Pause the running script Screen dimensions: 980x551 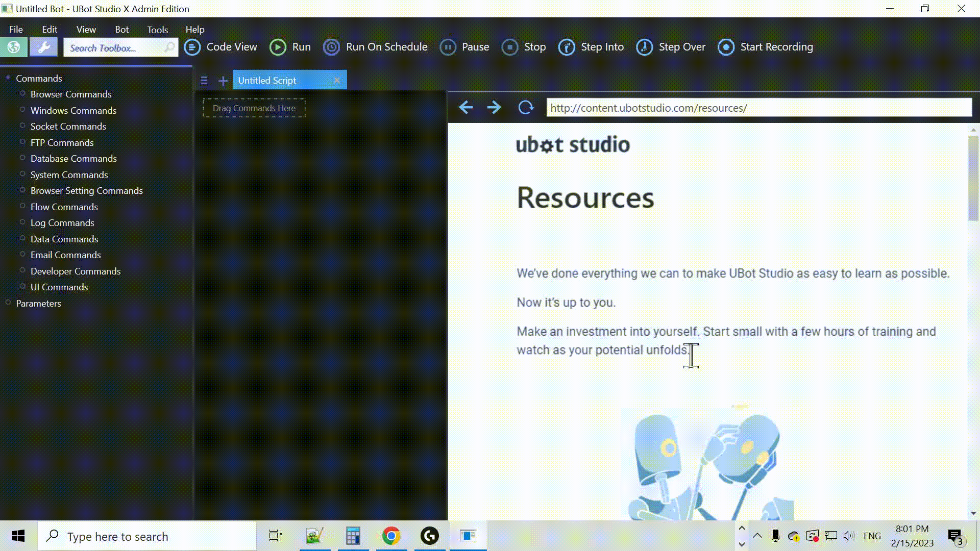(x=464, y=47)
